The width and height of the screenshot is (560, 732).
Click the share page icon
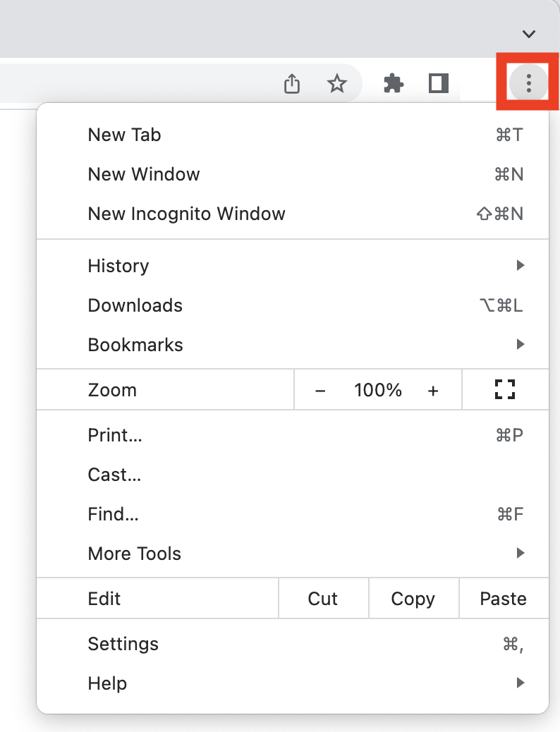[x=292, y=85]
